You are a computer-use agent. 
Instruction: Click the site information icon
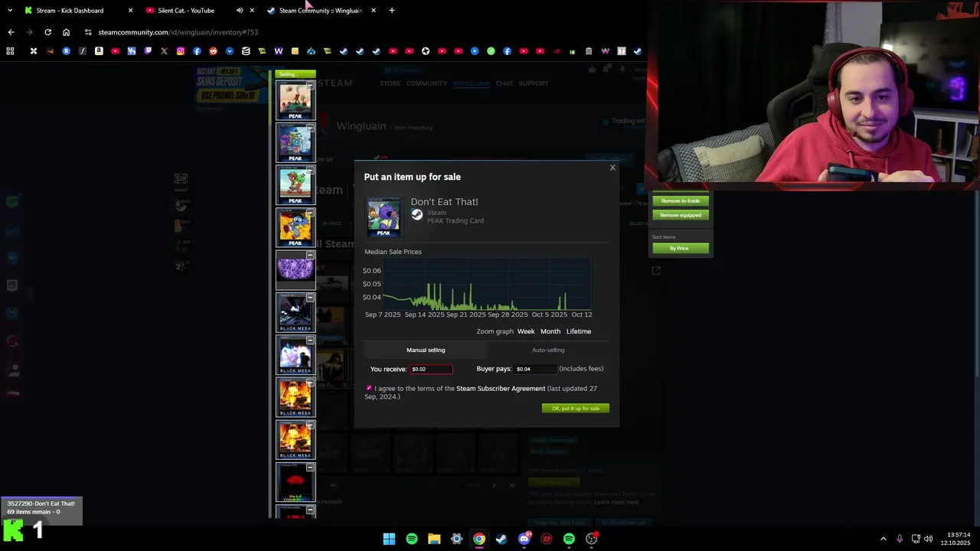pos(88,32)
